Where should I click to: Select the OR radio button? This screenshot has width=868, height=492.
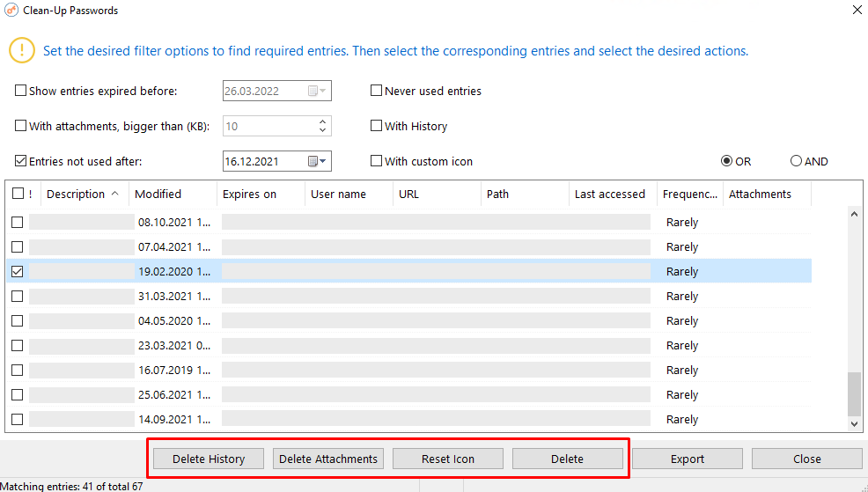click(726, 161)
